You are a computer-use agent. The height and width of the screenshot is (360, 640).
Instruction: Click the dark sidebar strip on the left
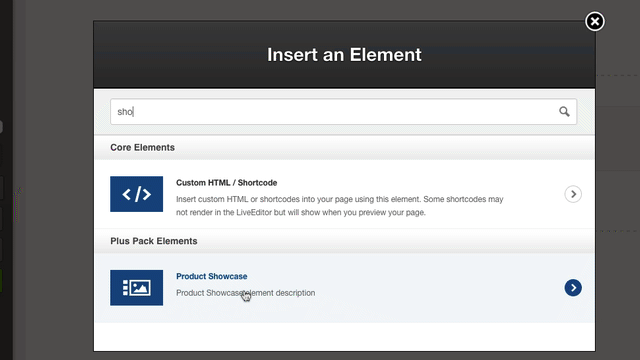[x=7, y=180]
